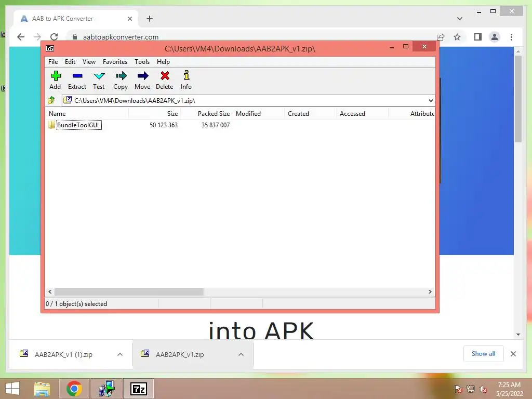532x399 pixels.
Task: Expand options for AAB2APK_v1 (1).zip download
Action: click(120, 354)
